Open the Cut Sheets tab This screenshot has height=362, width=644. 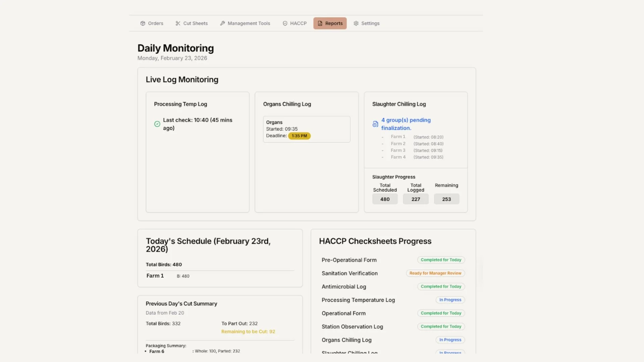pos(192,23)
